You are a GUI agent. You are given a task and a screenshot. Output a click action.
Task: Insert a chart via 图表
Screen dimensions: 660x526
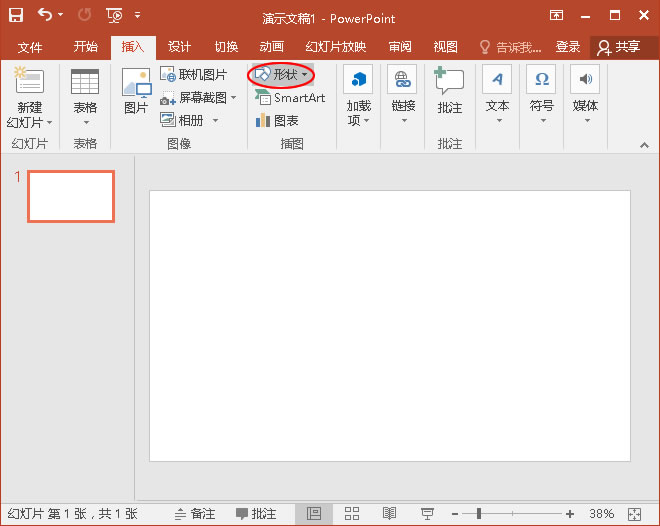[x=277, y=121]
